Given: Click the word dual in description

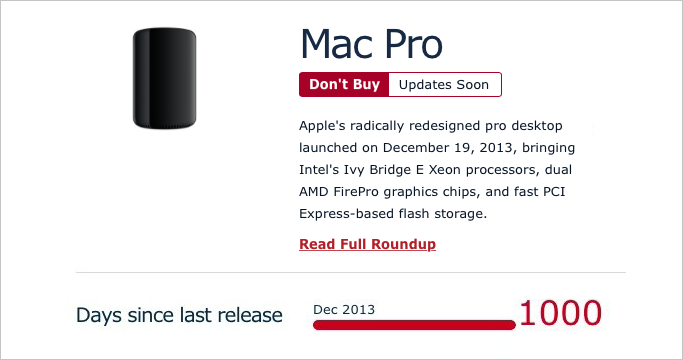Looking at the screenshot, I should (558, 170).
